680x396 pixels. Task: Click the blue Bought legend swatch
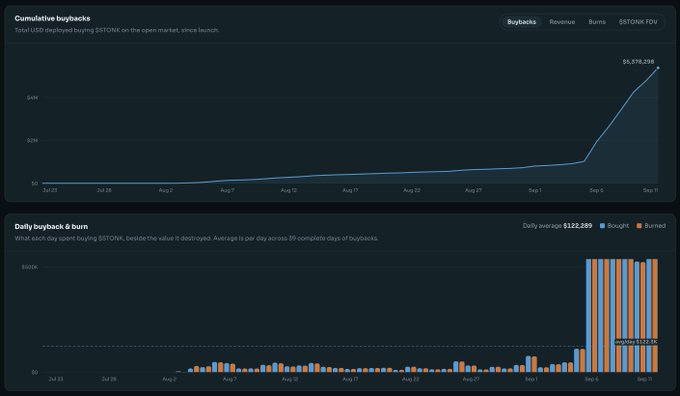pyautogui.click(x=602, y=226)
